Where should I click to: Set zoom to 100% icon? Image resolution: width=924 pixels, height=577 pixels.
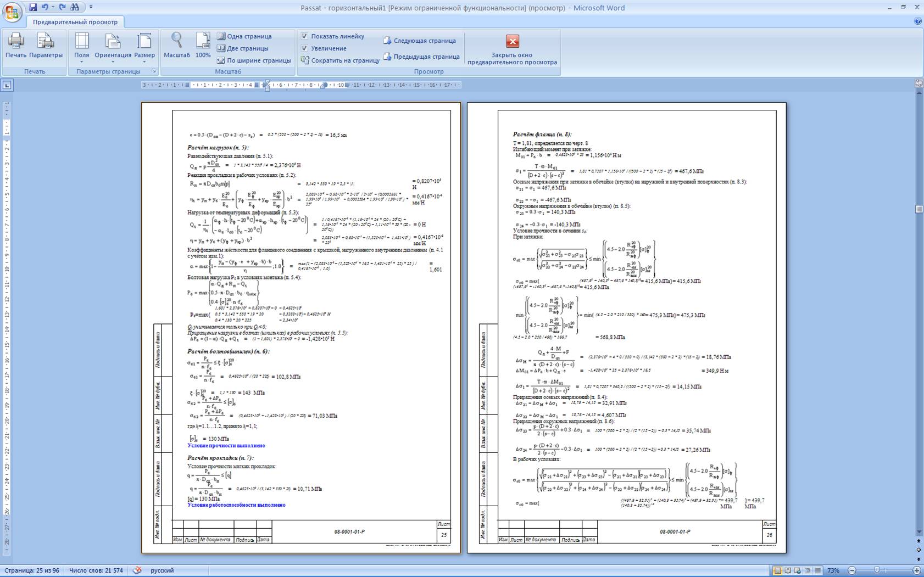203,45
